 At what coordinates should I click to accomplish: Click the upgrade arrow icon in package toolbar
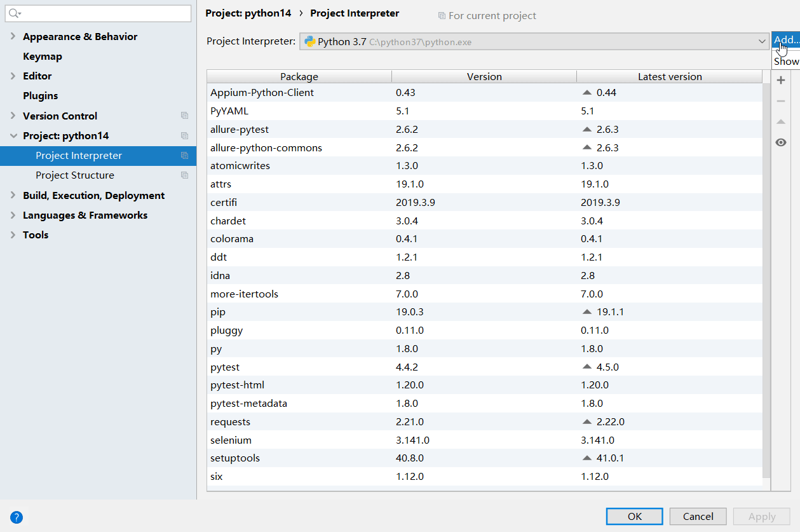click(781, 121)
